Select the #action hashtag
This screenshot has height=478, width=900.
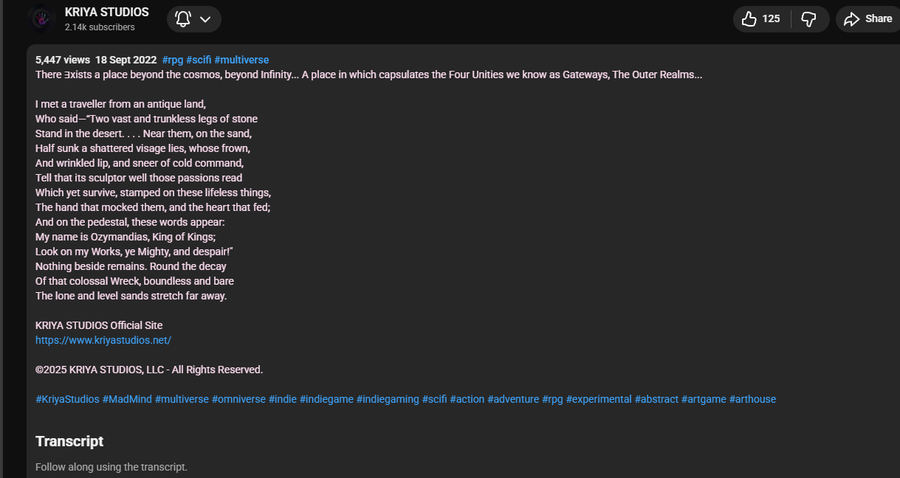pyautogui.click(x=467, y=399)
